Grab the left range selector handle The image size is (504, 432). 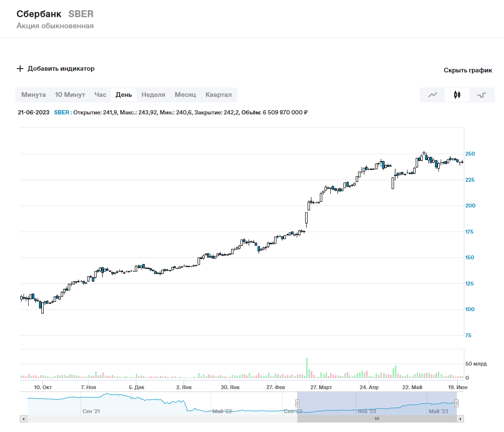click(x=297, y=403)
